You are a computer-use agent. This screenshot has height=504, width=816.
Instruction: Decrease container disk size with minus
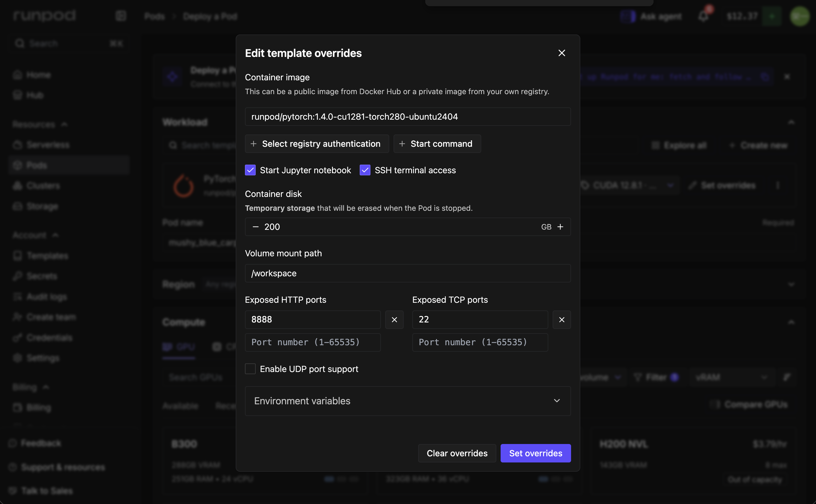(x=256, y=227)
